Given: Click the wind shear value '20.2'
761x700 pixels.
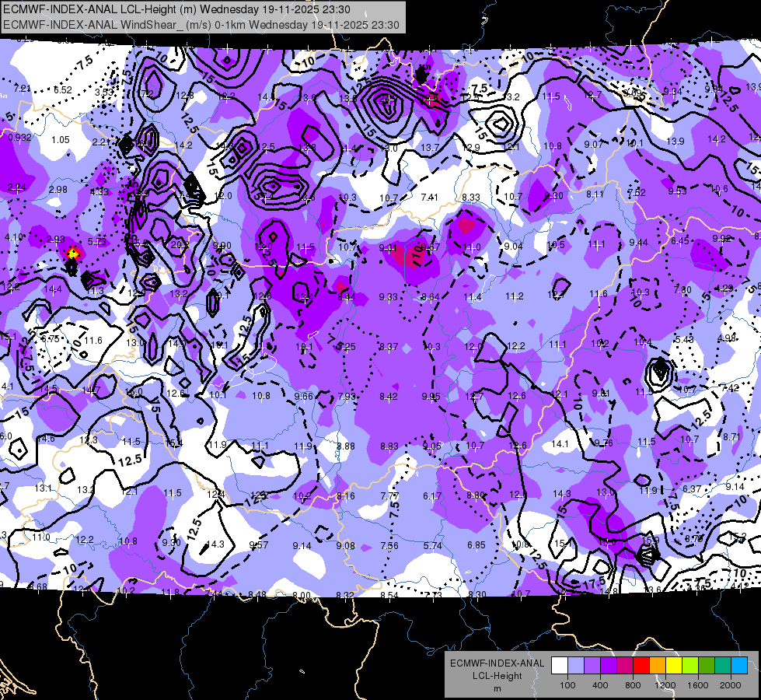Looking at the screenshot, I should point(180,245).
